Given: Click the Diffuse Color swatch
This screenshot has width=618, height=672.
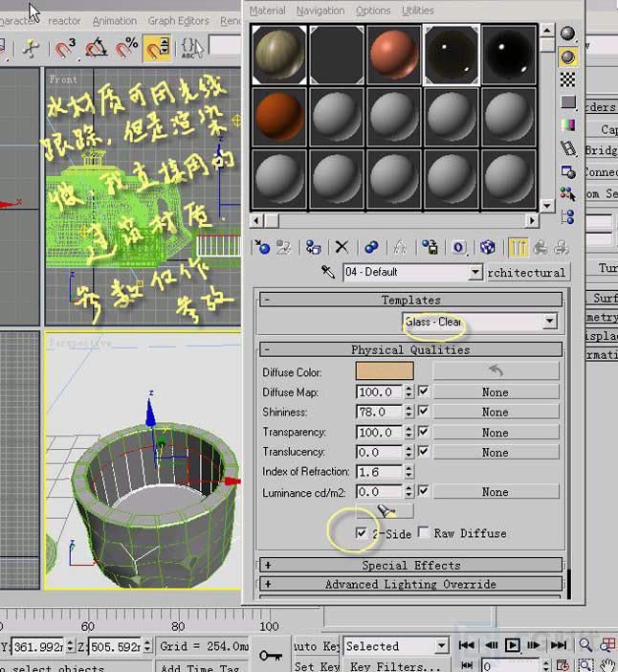Looking at the screenshot, I should click(385, 371).
